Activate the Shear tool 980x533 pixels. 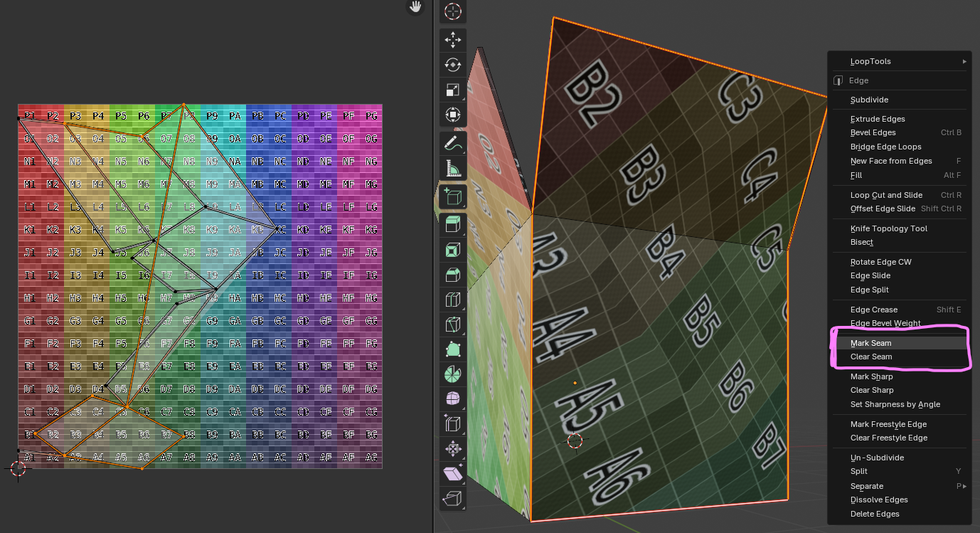point(452,473)
